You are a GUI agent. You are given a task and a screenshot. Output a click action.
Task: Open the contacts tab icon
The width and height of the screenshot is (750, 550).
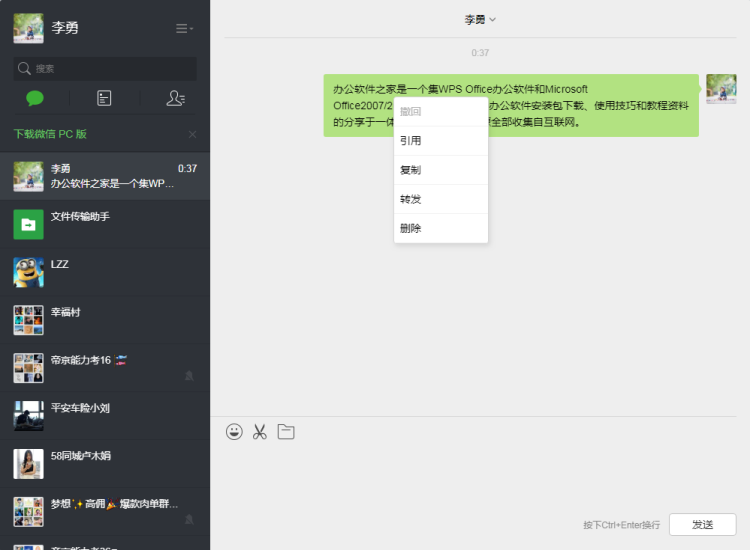[175, 99]
